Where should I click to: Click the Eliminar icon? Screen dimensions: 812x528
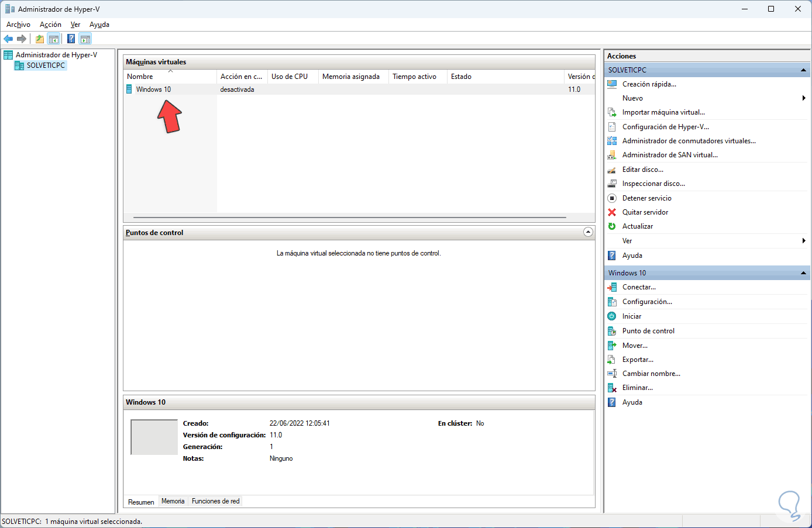[612, 388]
